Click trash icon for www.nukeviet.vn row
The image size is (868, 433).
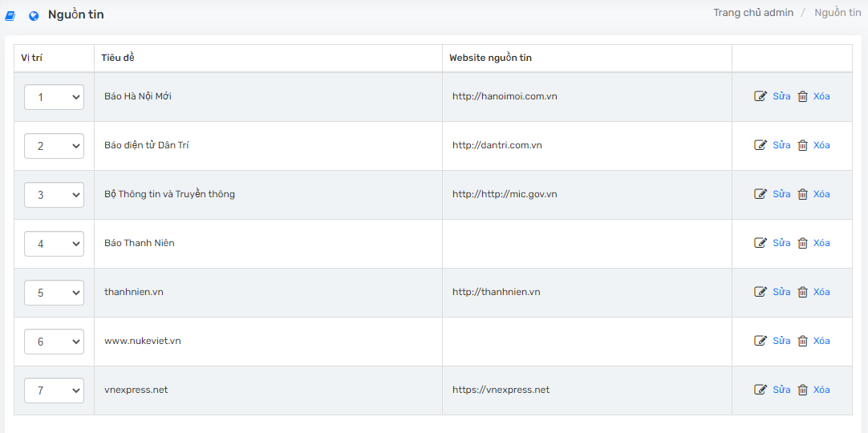point(802,341)
